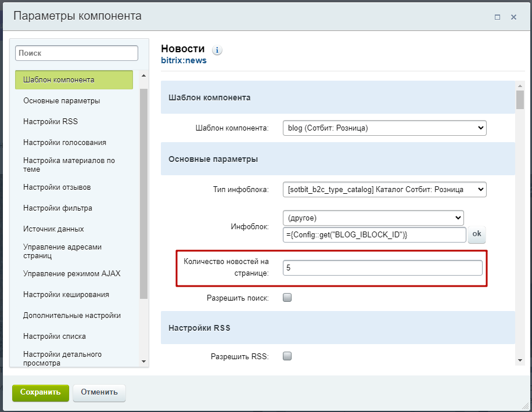The height and width of the screenshot is (412, 532).
Task: Click the bitrix:news component link
Action: click(184, 61)
